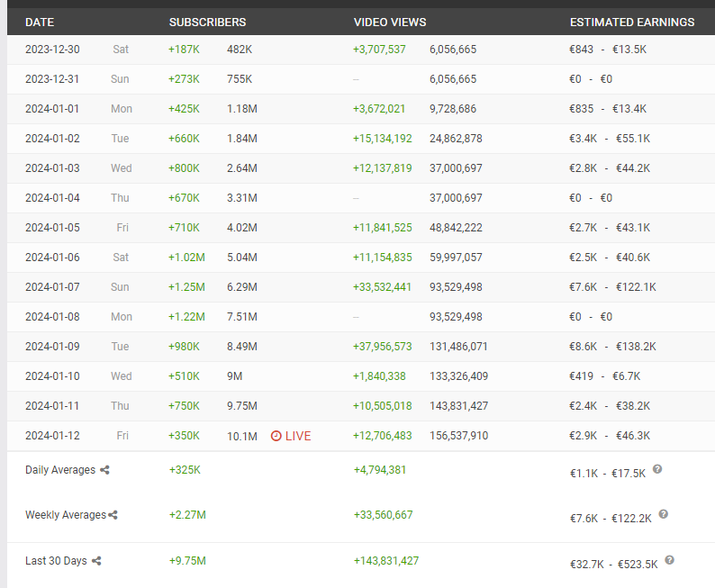The height and width of the screenshot is (588, 715).
Task: Click the Weekly Averages label
Action: pos(66,515)
